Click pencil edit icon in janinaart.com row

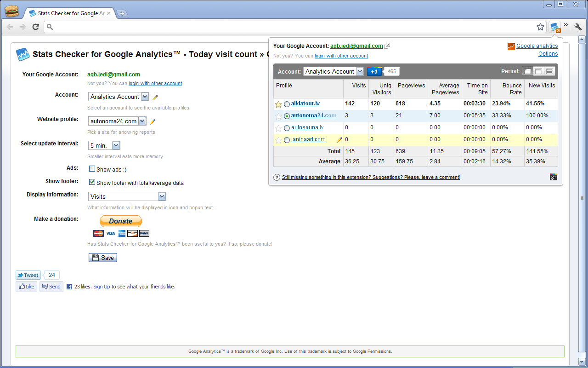tap(339, 140)
